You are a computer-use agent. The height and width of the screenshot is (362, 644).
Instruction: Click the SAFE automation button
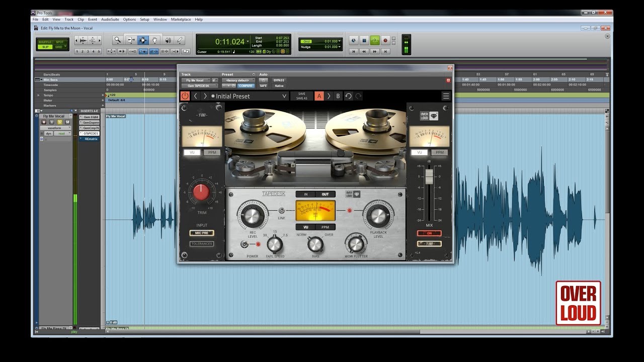(263, 86)
